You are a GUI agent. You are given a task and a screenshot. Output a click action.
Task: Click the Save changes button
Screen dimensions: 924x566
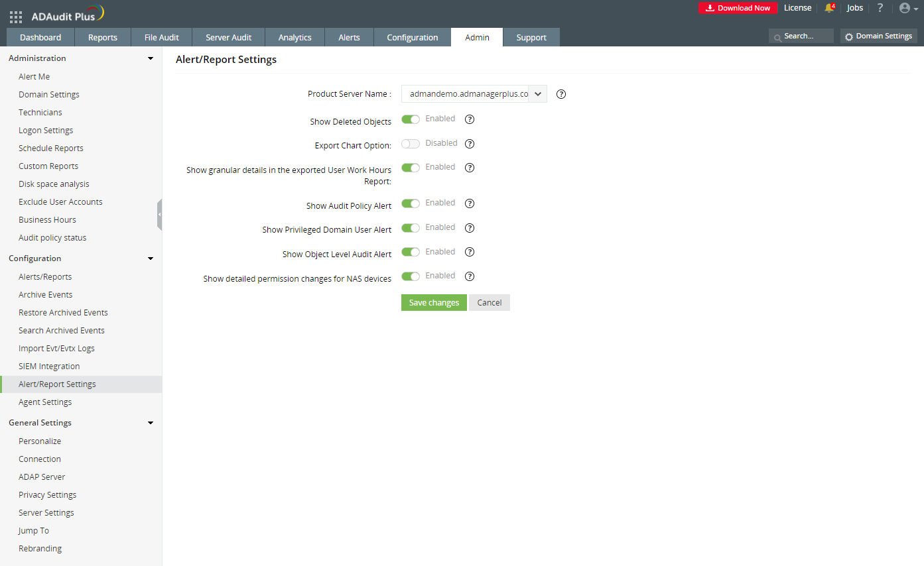click(x=433, y=302)
